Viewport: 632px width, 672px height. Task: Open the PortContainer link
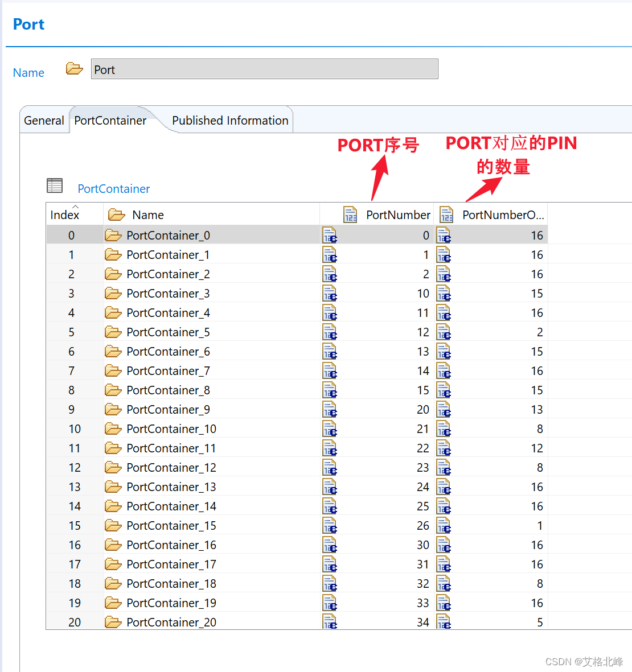pyautogui.click(x=113, y=188)
